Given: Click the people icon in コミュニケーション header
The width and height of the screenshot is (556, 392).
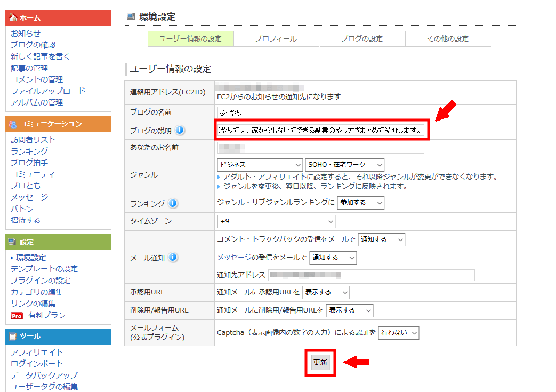Looking at the screenshot, I should coord(13,124).
